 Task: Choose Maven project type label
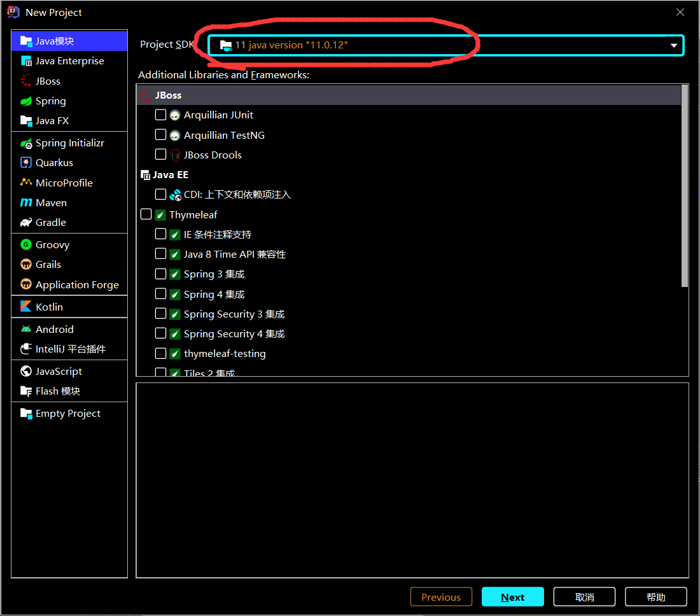point(51,202)
